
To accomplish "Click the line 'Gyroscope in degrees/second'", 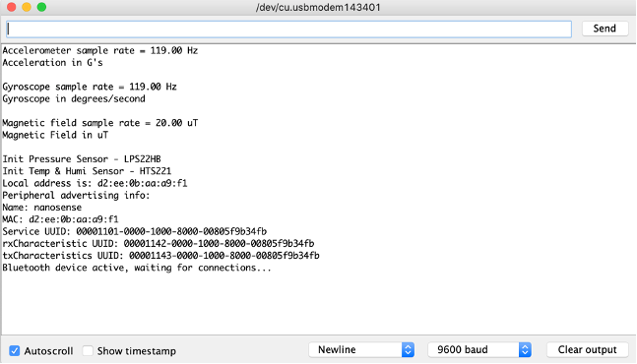I will click(74, 98).
